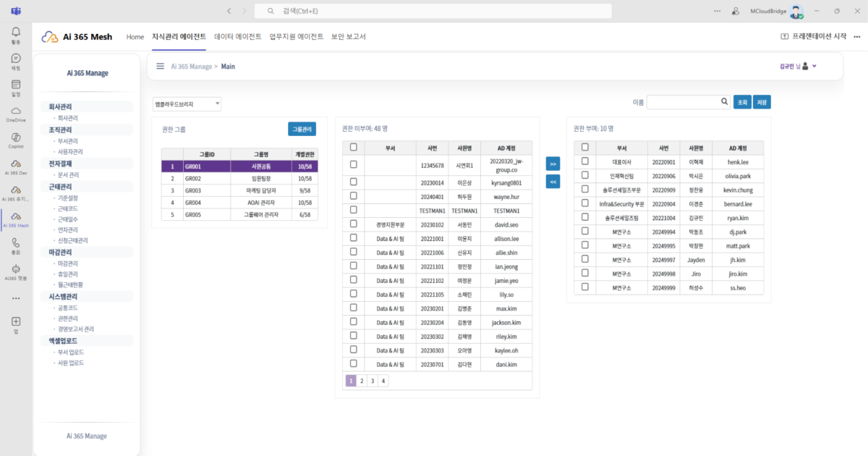Expand the 김규민 user menu chevron

coord(814,66)
